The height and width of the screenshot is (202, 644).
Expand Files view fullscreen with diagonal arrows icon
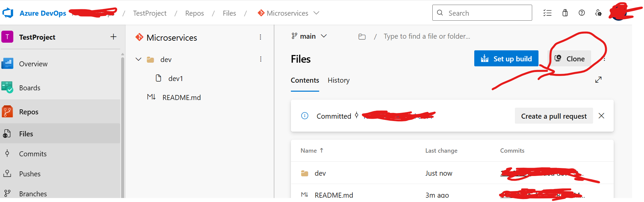click(598, 80)
